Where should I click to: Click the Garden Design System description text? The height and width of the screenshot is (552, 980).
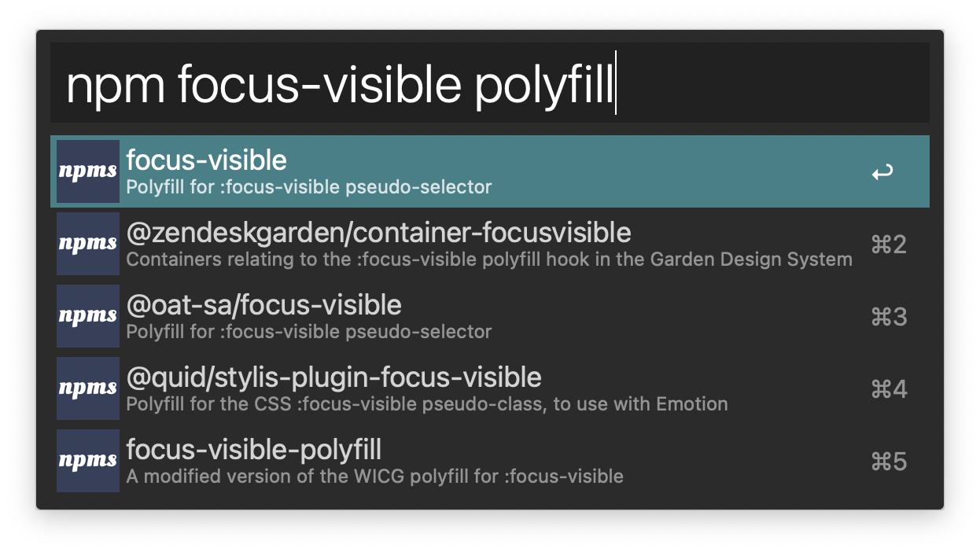click(x=488, y=259)
